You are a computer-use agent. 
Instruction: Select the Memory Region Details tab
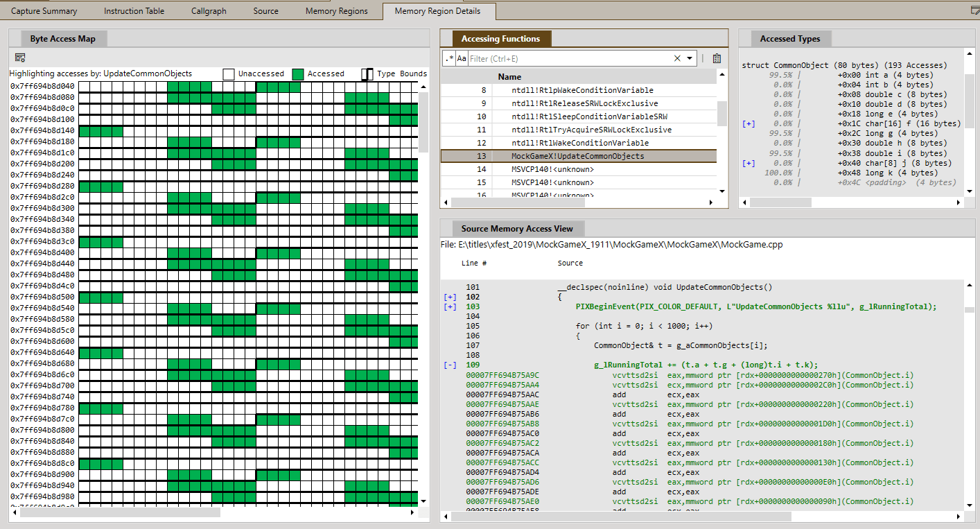440,11
